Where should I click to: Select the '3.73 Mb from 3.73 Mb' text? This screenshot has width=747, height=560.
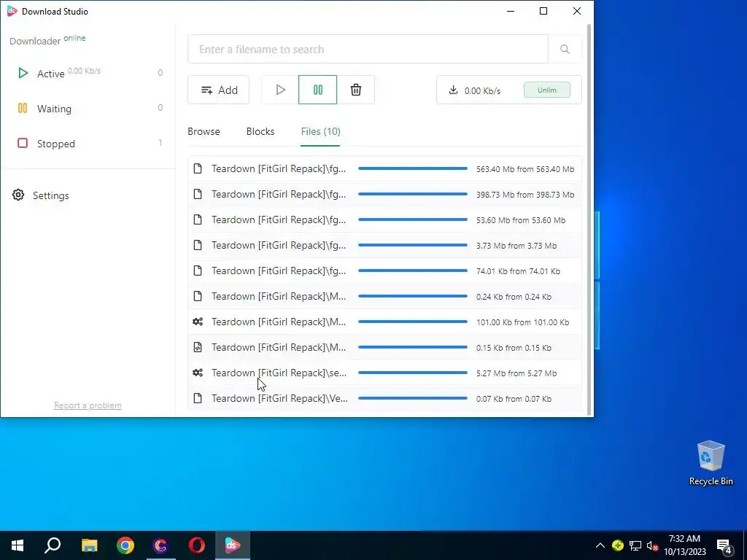pos(516,246)
